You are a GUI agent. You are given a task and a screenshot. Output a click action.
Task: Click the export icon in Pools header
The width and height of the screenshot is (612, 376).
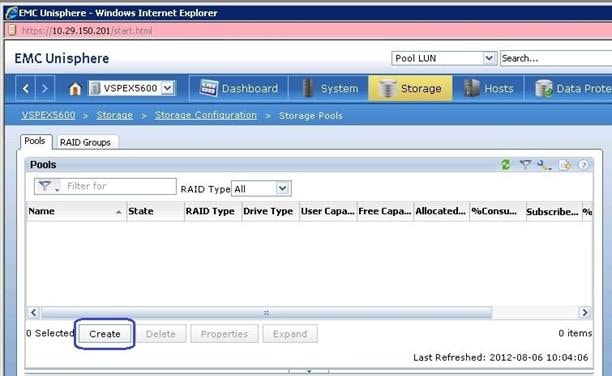tap(565, 165)
